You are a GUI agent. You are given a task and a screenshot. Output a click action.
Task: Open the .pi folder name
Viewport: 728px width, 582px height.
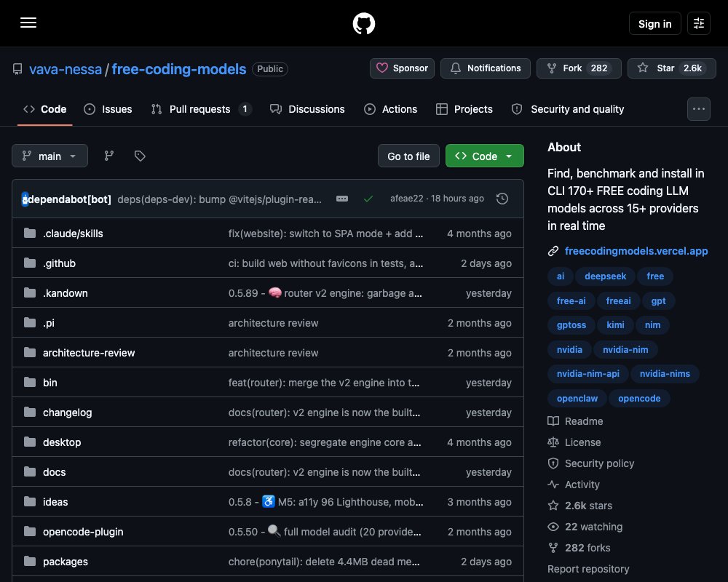pos(48,322)
